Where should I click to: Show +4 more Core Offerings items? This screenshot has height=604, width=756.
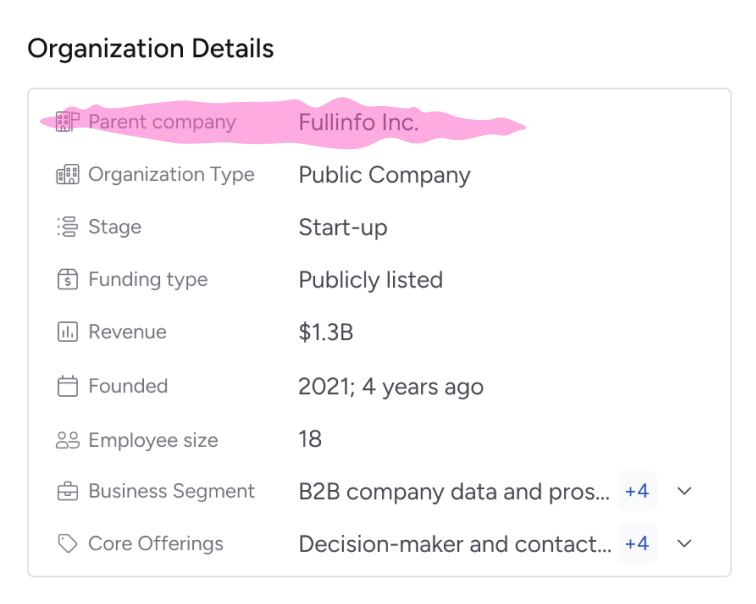637,544
